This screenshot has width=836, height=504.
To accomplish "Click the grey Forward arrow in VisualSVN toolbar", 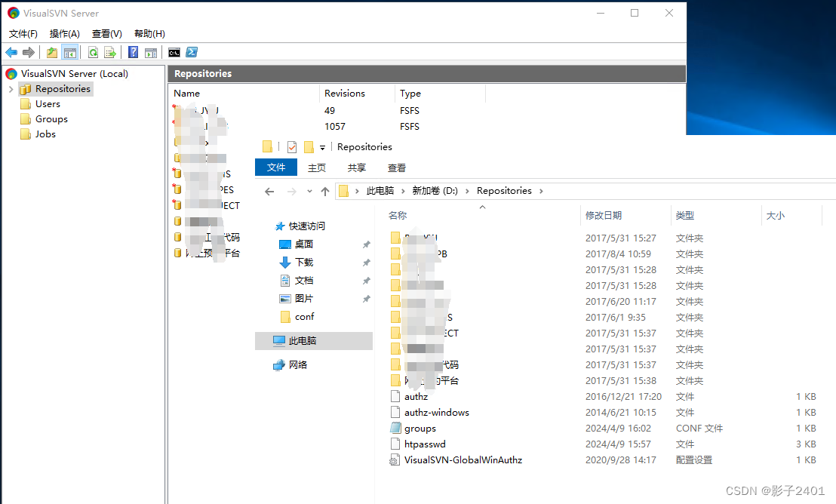I will (28, 52).
